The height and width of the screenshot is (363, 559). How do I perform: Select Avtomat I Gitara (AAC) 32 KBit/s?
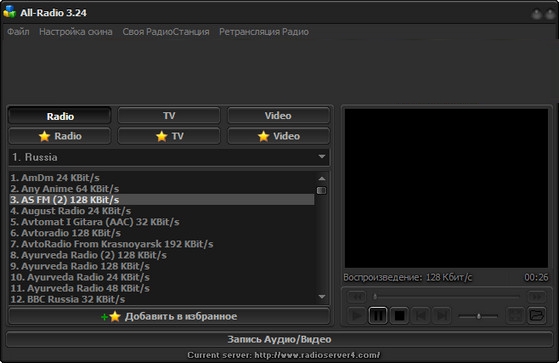[161, 222]
